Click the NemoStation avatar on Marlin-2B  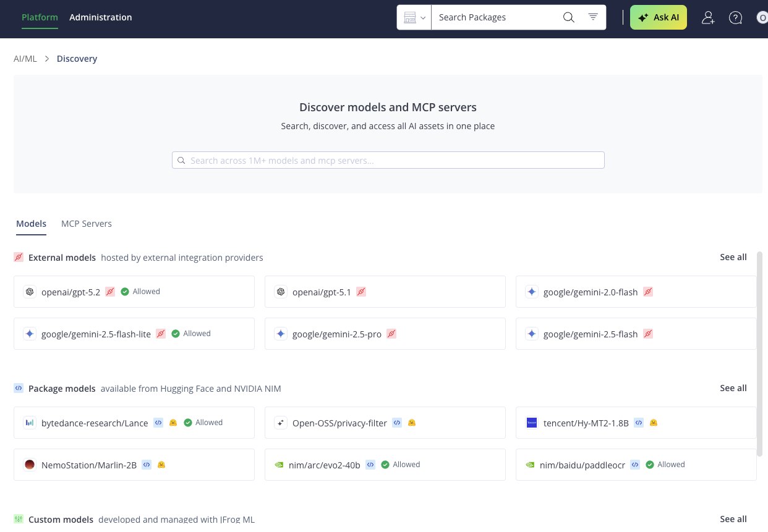(29, 465)
